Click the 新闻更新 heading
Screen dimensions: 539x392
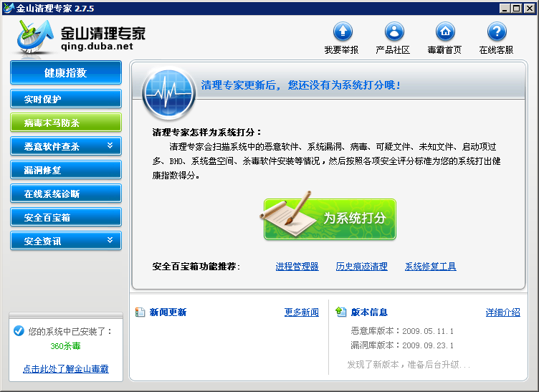(168, 312)
